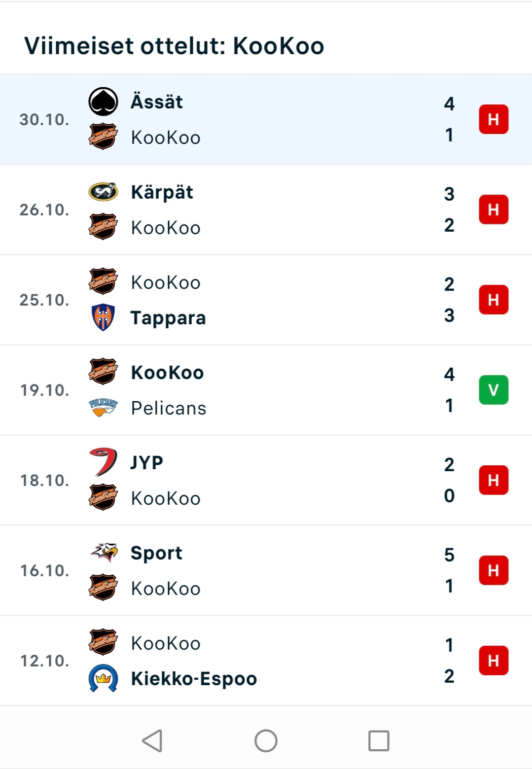Open the match dated 19.10.
The width and height of the screenshot is (532, 769).
click(x=266, y=390)
